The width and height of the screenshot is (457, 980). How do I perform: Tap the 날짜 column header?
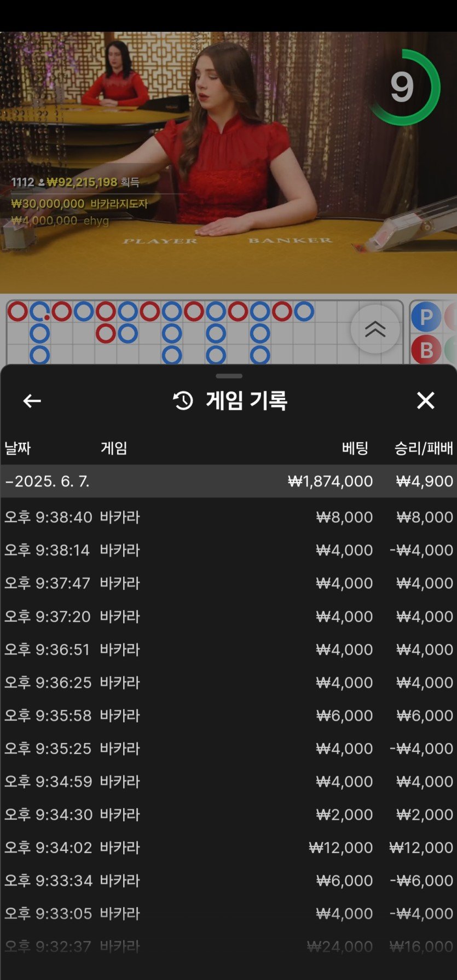coord(18,448)
